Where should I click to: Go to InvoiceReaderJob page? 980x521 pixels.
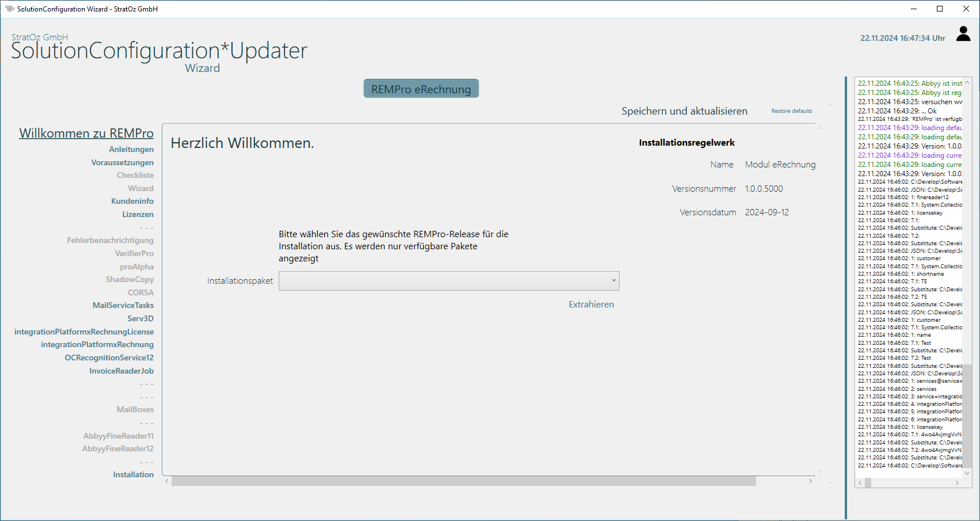[x=121, y=371]
